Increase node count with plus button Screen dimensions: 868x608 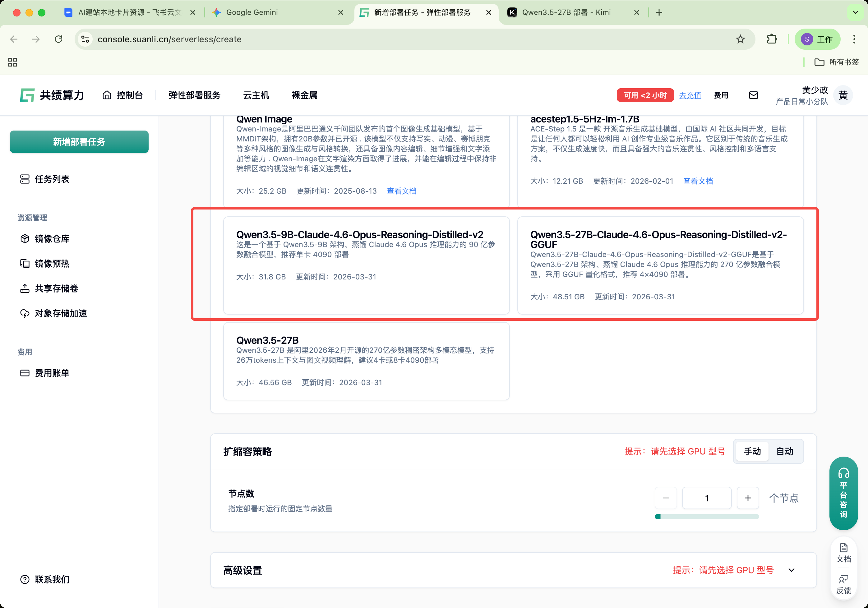point(747,498)
